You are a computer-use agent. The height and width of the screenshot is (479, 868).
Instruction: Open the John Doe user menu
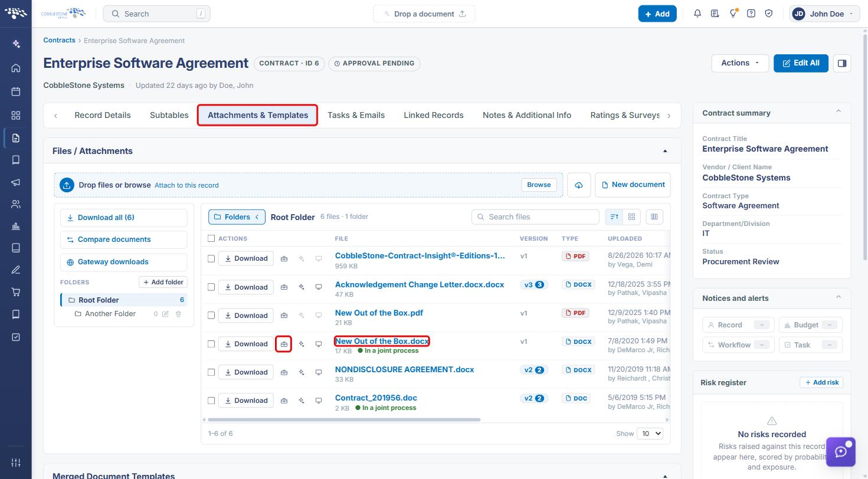(824, 14)
